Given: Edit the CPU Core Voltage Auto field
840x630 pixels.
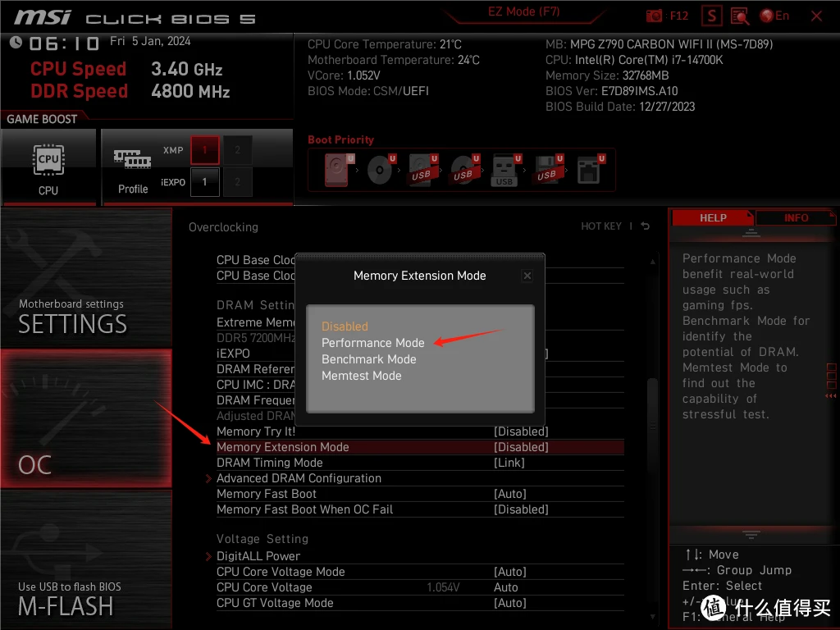Looking at the screenshot, I should click(505, 587).
